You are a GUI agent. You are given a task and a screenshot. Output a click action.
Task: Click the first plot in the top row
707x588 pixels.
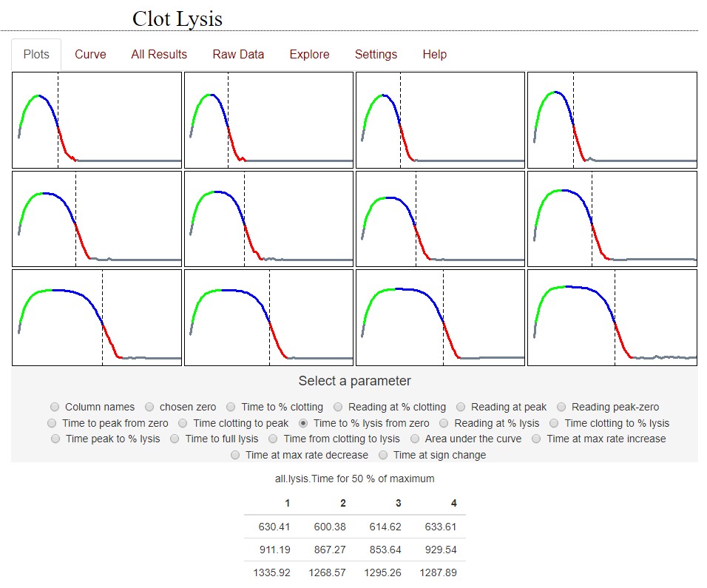click(x=97, y=120)
